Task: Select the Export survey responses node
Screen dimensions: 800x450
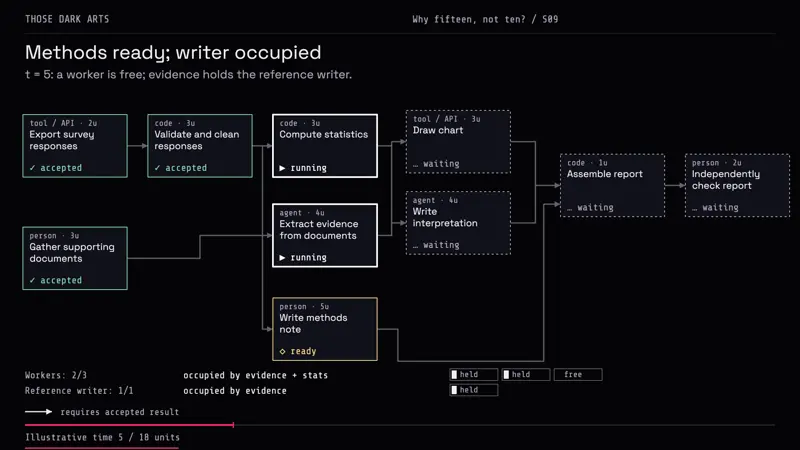Action: [x=75, y=146]
